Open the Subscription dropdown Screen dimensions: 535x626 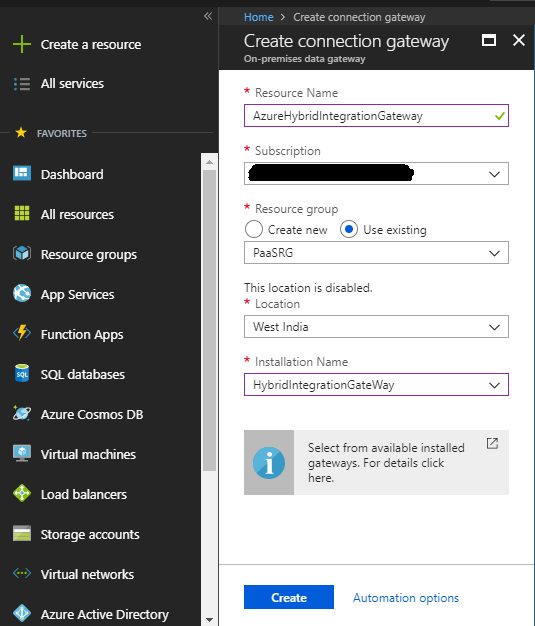point(376,174)
